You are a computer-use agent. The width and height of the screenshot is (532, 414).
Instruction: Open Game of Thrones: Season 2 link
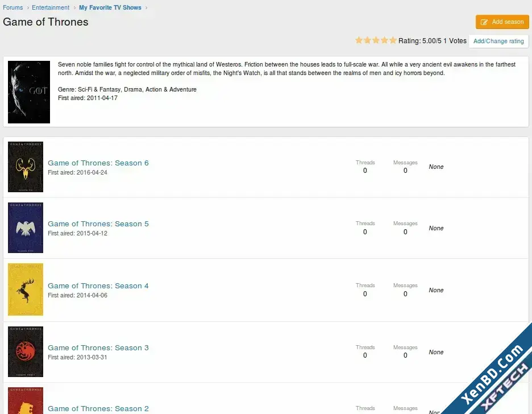tap(98, 408)
